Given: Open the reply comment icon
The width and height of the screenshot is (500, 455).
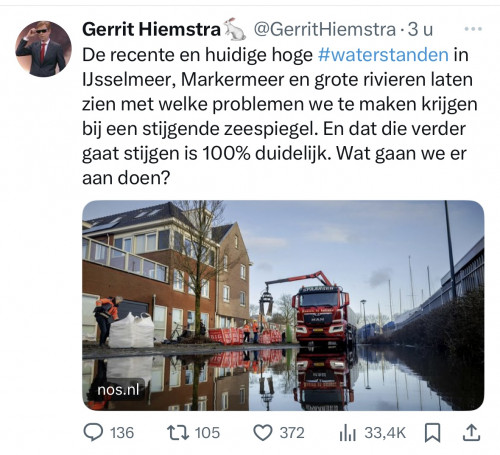Looking at the screenshot, I should pos(93,432).
